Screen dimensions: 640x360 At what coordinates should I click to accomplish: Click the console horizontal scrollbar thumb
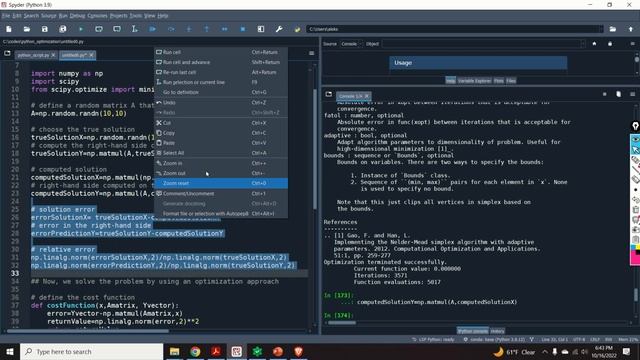pyautogui.click(x=342, y=322)
